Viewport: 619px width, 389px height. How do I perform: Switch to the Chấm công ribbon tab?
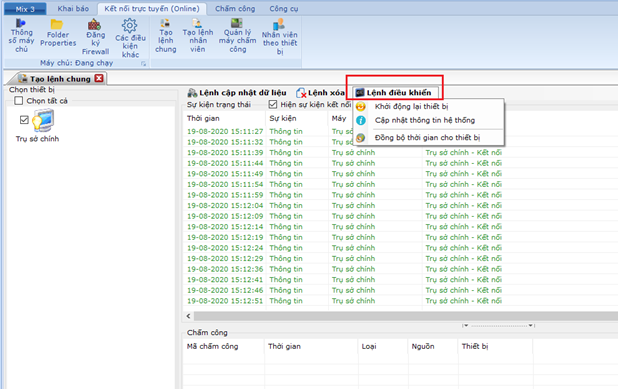click(235, 8)
